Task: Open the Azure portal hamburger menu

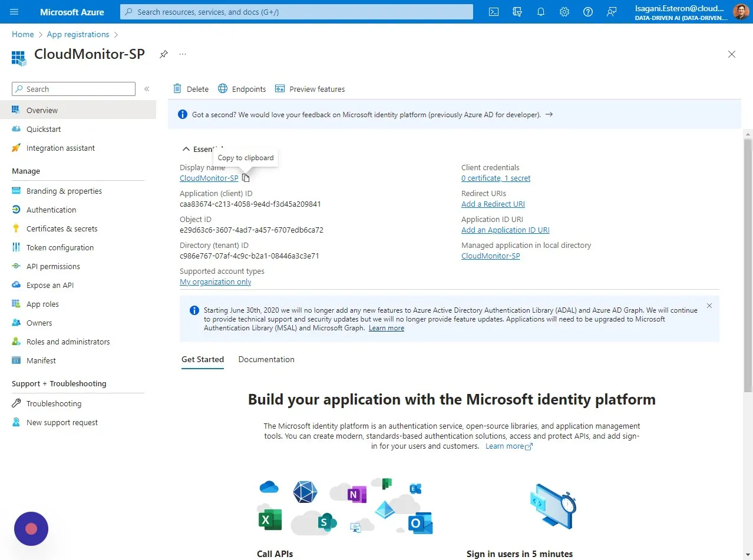Action: click(x=15, y=12)
